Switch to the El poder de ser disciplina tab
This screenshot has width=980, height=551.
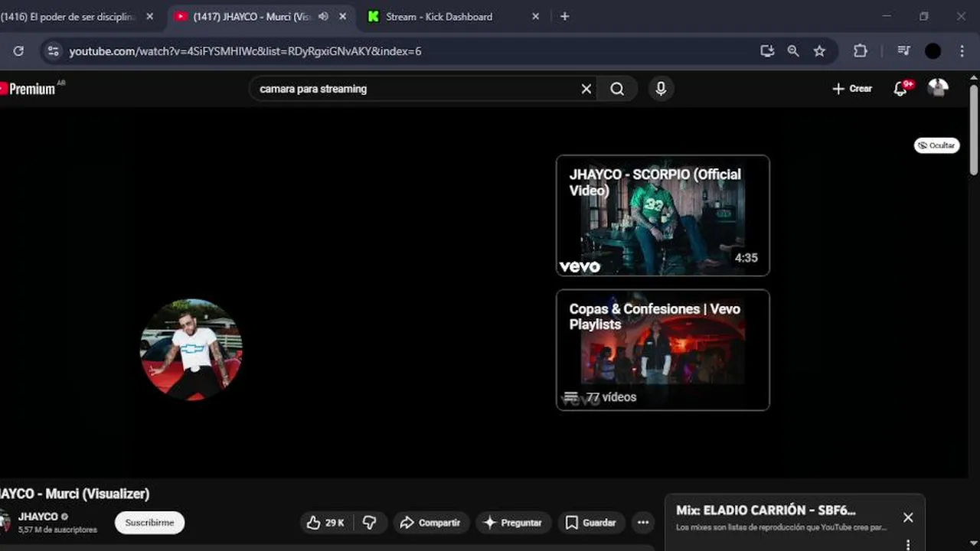(77, 16)
